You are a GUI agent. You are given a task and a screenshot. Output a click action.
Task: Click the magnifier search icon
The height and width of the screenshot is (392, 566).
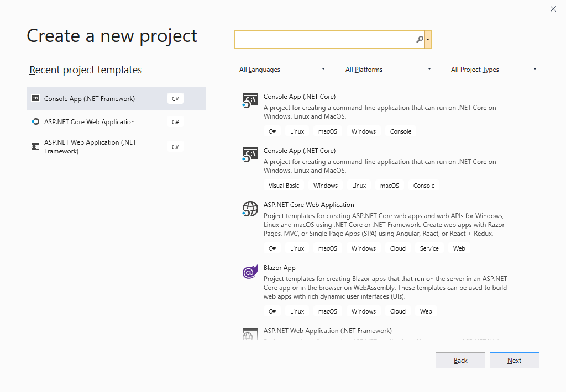[420, 39]
